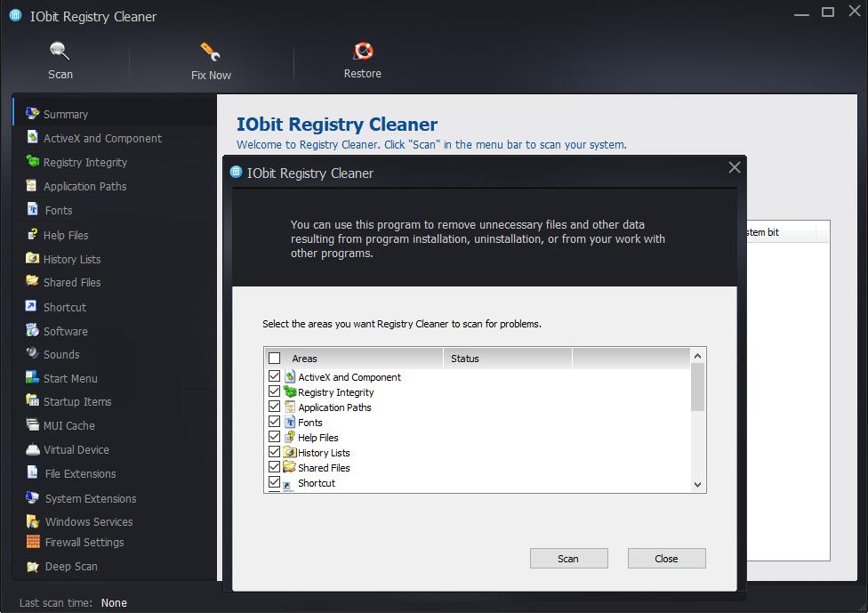
Task: Click the Scan button in dialog
Action: pos(568,558)
